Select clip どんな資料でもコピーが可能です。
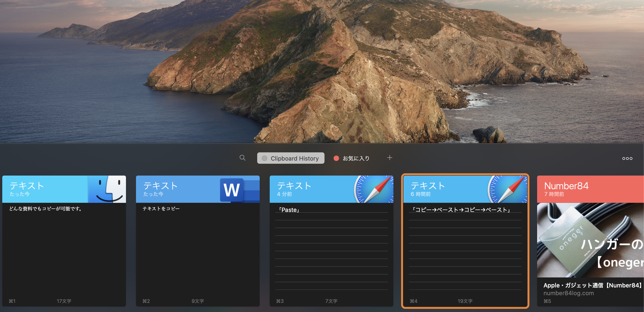 [x=45, y=209]
